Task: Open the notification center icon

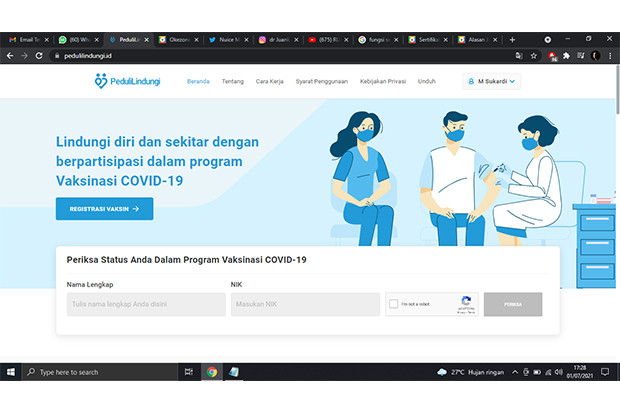Action: coord(605,372)
